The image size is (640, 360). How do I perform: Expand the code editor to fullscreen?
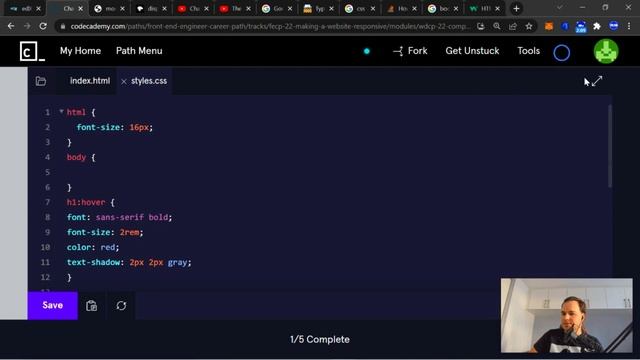point(597,81)
